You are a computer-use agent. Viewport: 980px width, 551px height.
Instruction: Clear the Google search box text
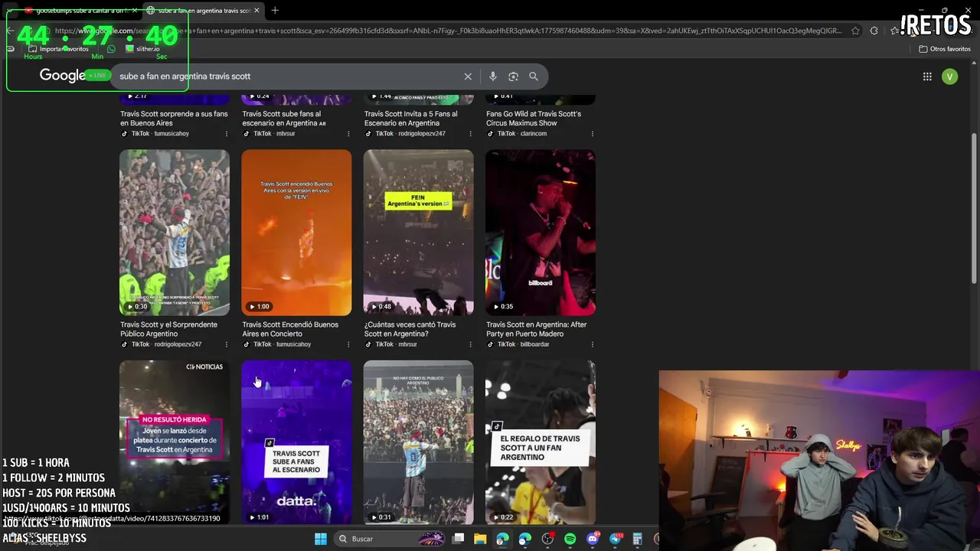click(468, 77)
